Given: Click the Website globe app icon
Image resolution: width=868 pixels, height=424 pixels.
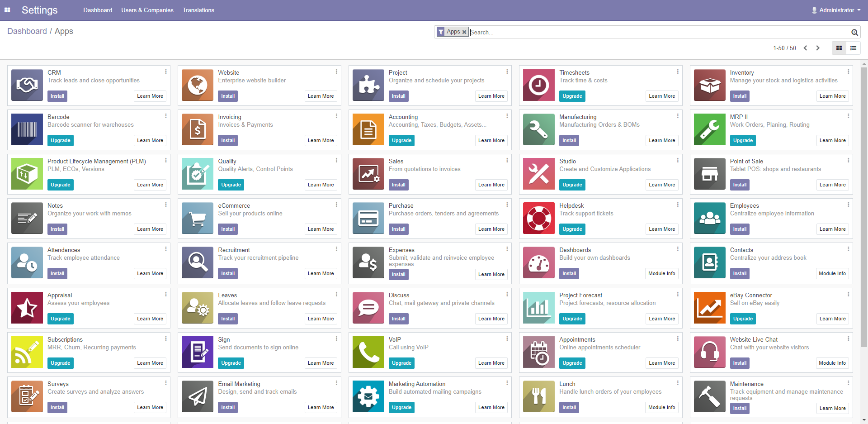Looking at the screenshot, I should [198, 85].
